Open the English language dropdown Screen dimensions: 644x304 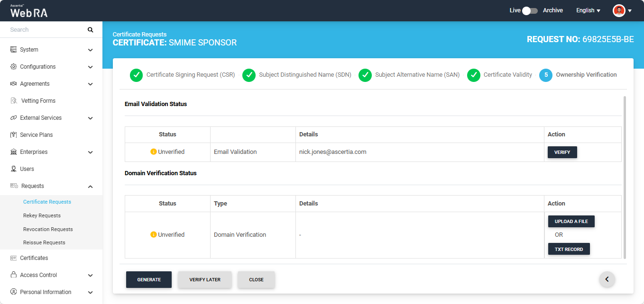[588, 10]
